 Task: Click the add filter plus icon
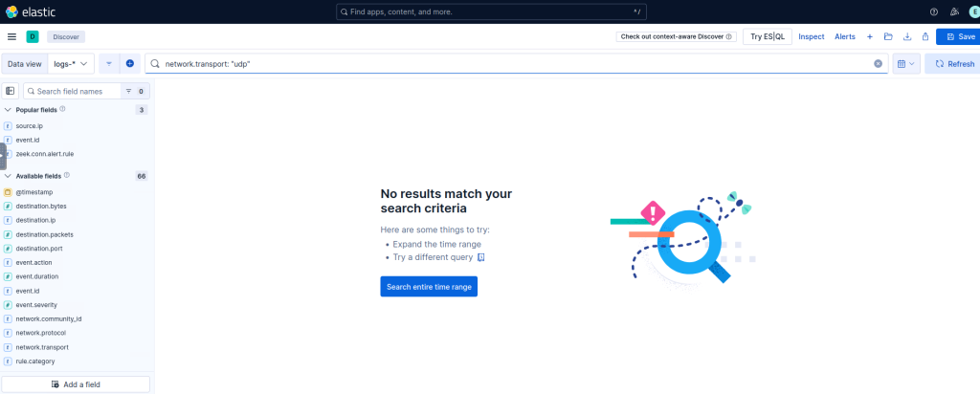point(130,63)
